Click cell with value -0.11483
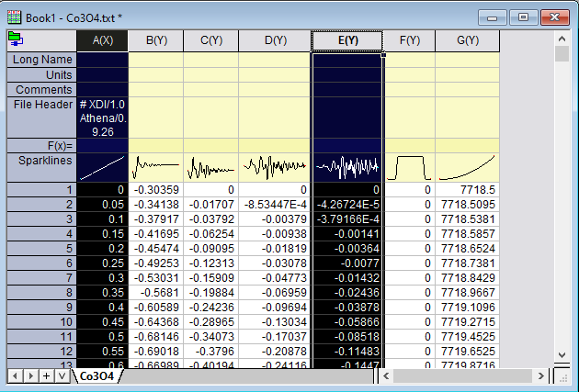This screenshot has height=392, width=579. 347,351
